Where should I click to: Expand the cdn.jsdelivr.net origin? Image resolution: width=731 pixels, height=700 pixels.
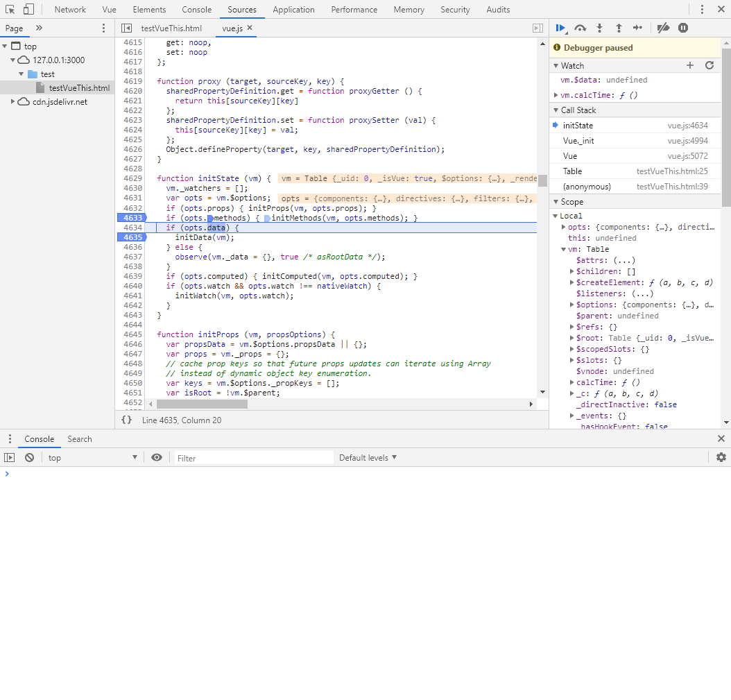[13, 102]
